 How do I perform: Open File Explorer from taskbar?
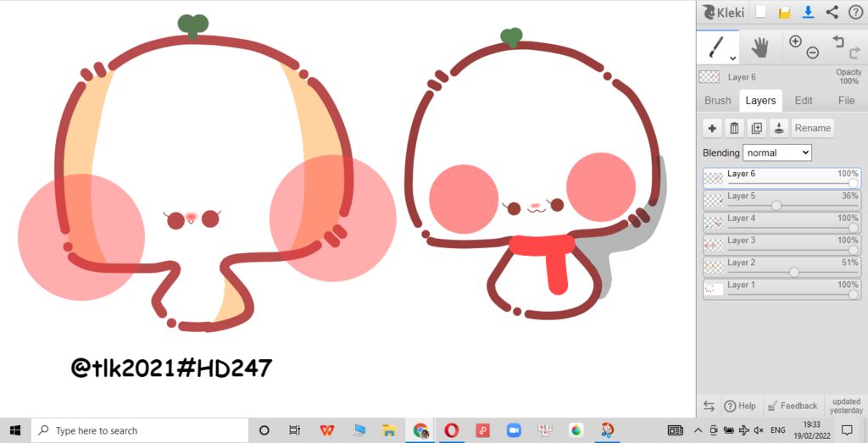click(389, 430)
